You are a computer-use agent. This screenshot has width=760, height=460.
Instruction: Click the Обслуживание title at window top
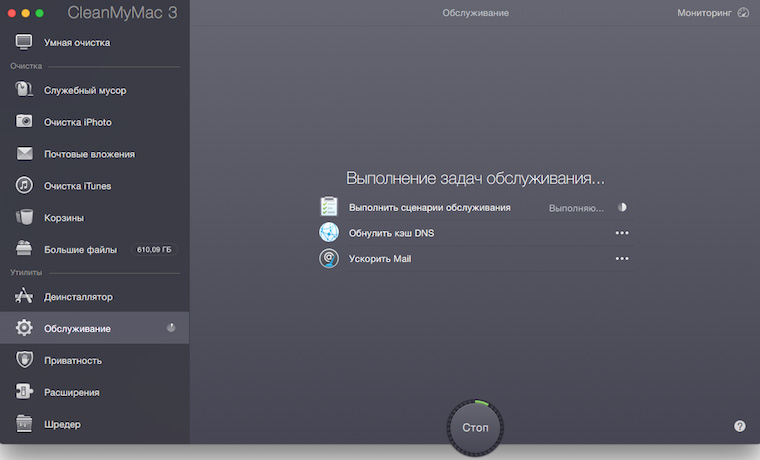(475, 13)
